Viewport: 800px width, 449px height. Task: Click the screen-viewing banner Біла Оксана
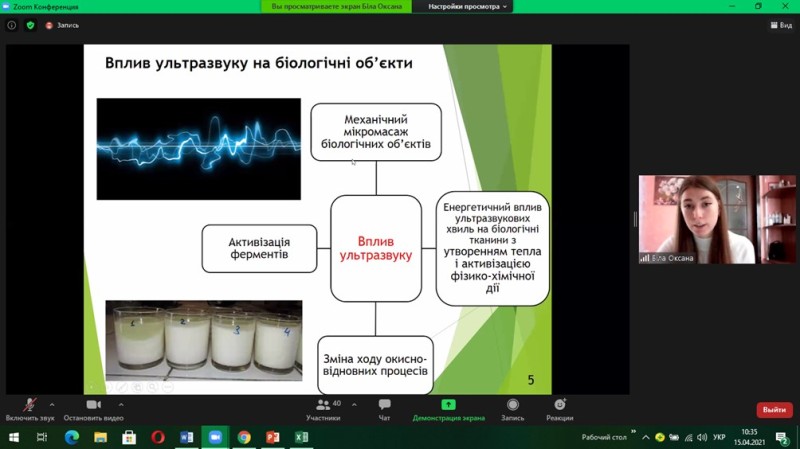point(336,7)
